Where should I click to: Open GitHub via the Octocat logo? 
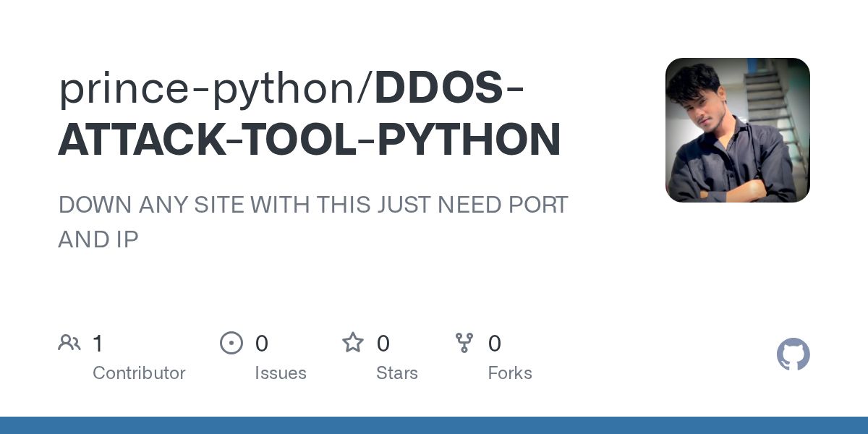tap(793, 354)
